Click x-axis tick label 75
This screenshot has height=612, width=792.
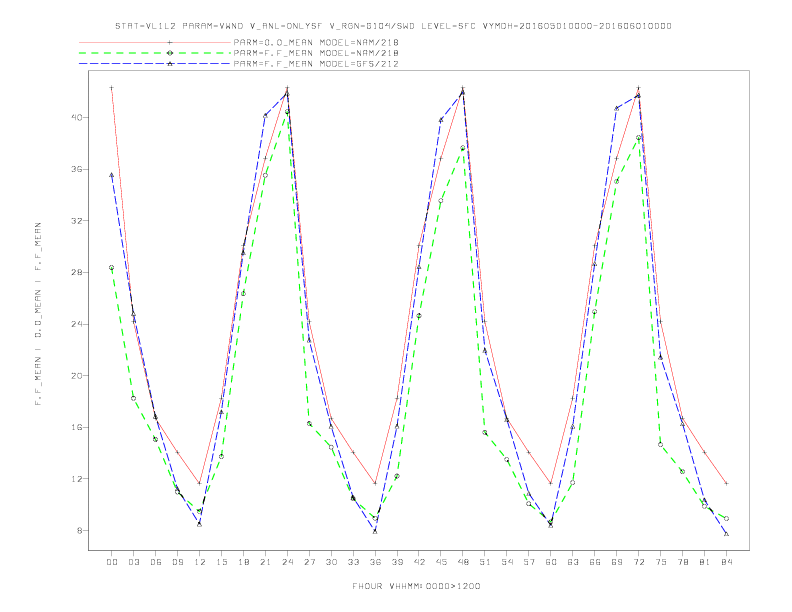(x=661, y=562)
